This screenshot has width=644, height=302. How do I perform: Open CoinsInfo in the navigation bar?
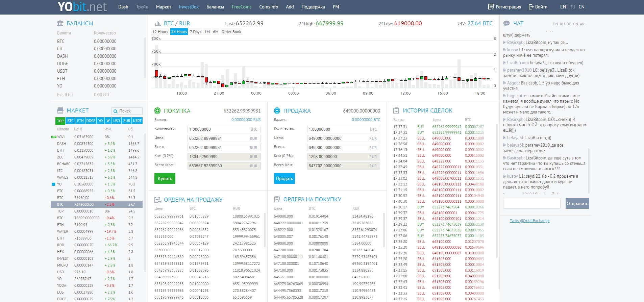(269, 7)
